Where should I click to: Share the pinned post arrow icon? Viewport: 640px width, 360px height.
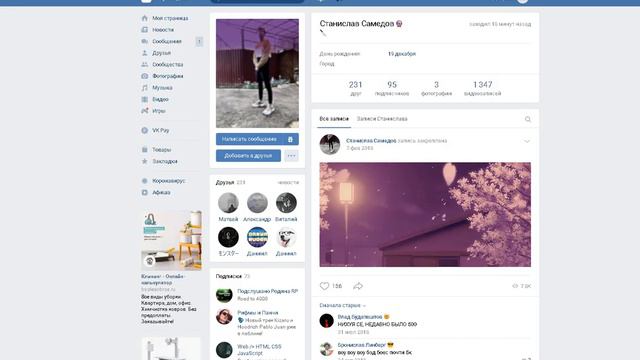[358, 286]
